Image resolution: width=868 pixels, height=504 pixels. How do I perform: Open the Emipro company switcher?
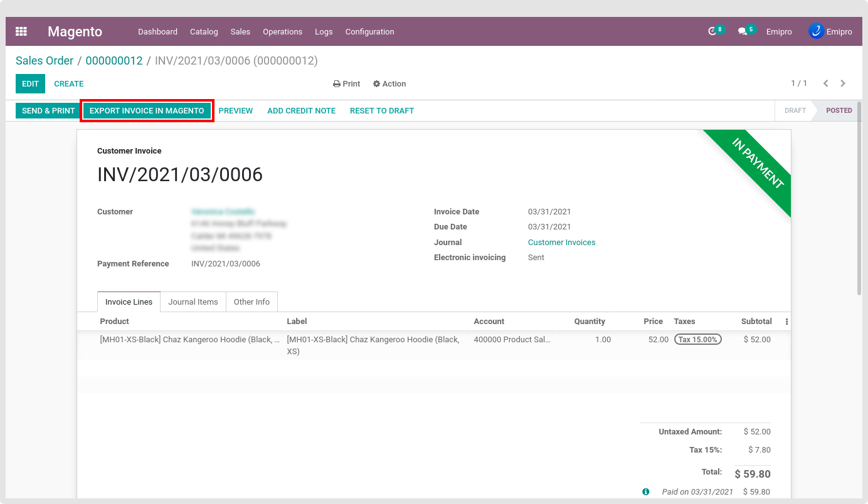pos(779,31)
